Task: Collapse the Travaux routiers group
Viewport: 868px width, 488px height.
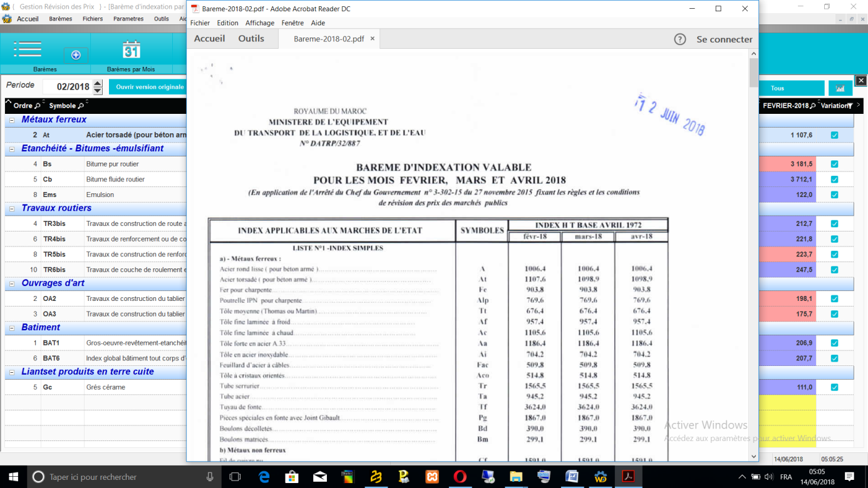Action: tap(12, 209)
